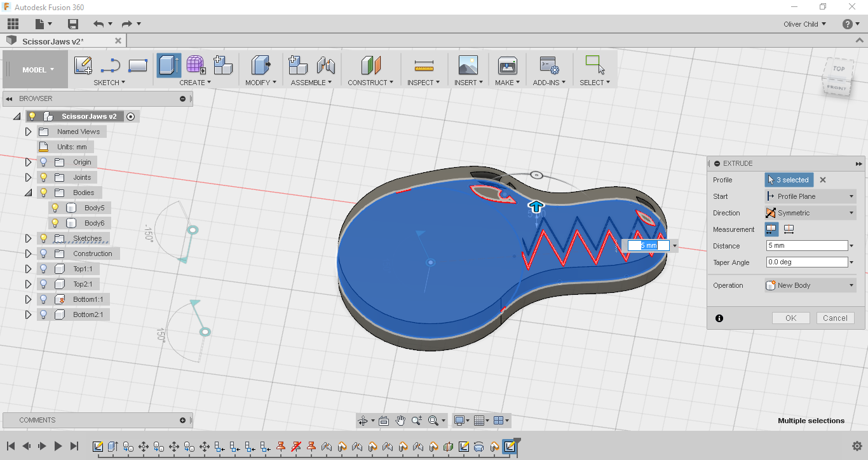868x460 pixels.
Task: Expand the Named Views folder
Action: tap(28, 132)
